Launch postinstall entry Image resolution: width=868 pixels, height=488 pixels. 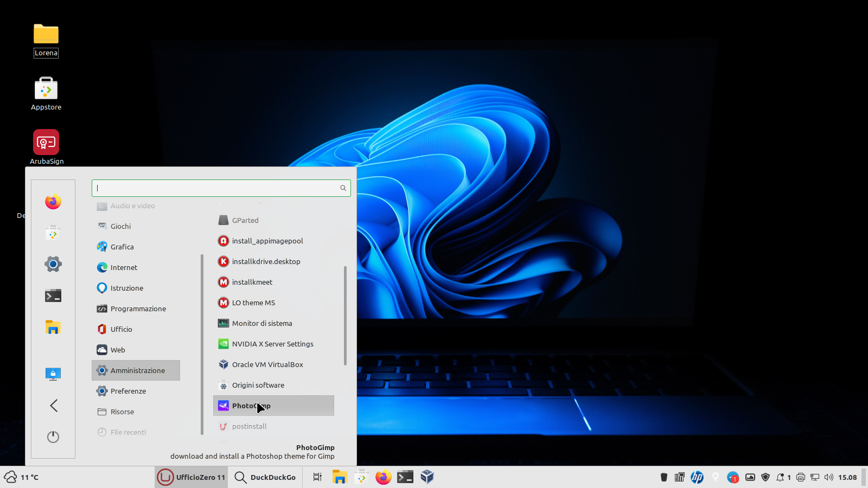(273, 426)
